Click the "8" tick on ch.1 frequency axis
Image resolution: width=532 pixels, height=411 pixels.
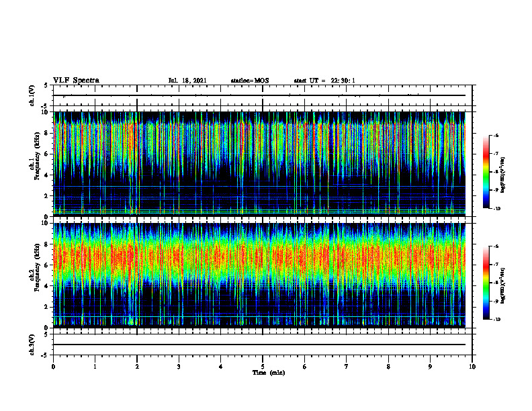(48, 133)
